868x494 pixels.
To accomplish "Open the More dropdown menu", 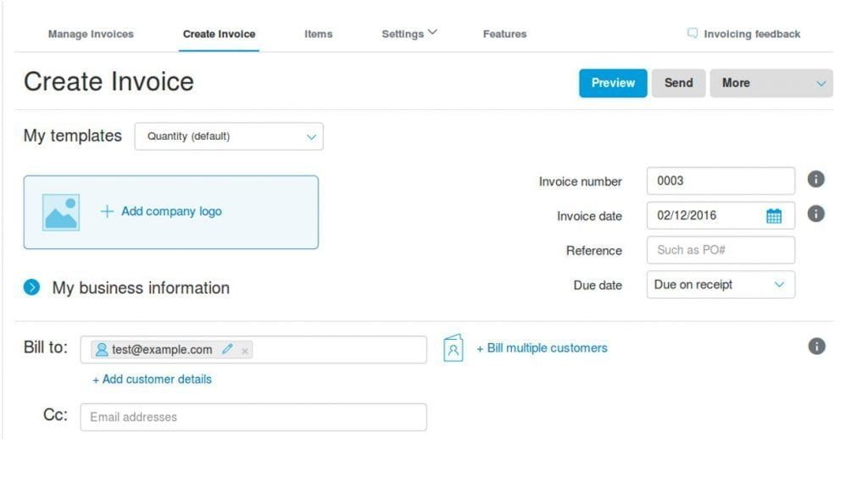I will pyautogui.click(x=771, y=83).
